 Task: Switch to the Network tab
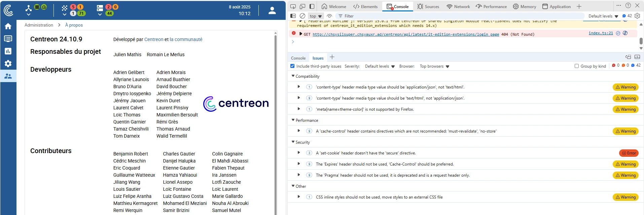pyautogui.click(x=458, y=6)
